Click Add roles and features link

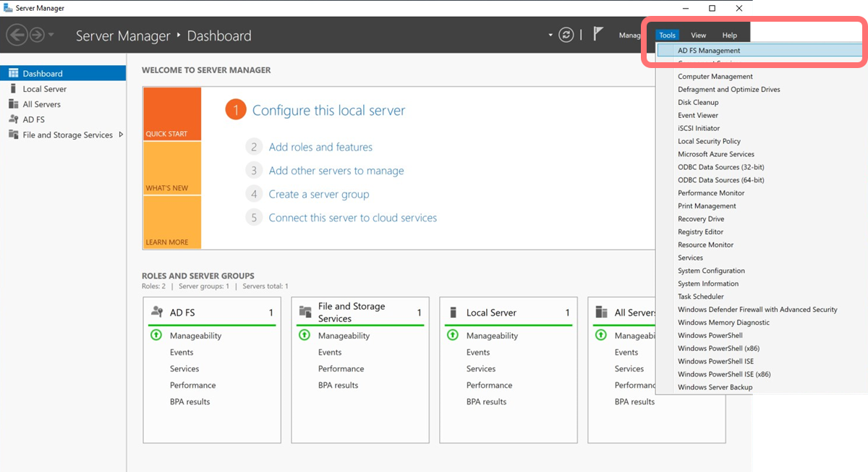coord(320,147)
